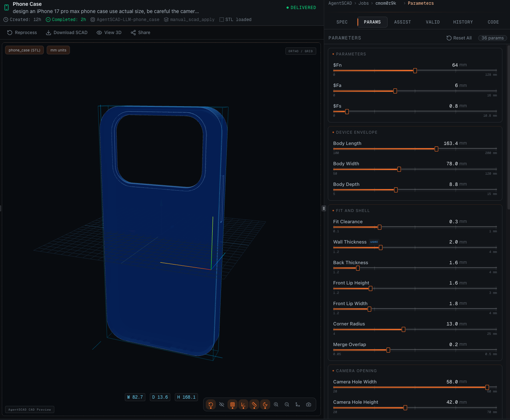The image size is (510, 420).
Task: Toggle auto-rotate in the 3D viewer toolbar
Action: 211,404
